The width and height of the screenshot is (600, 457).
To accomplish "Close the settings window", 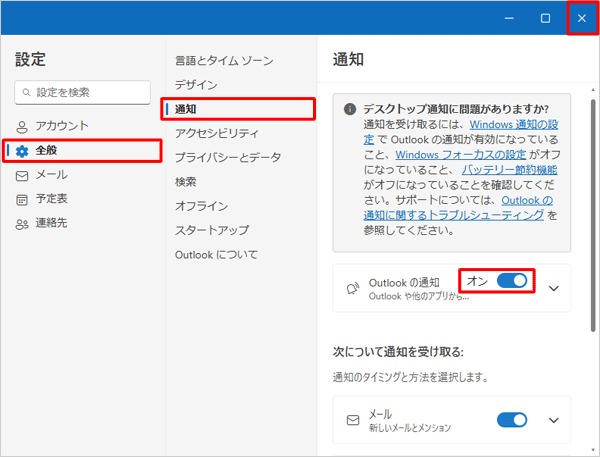I will point(582,18).
